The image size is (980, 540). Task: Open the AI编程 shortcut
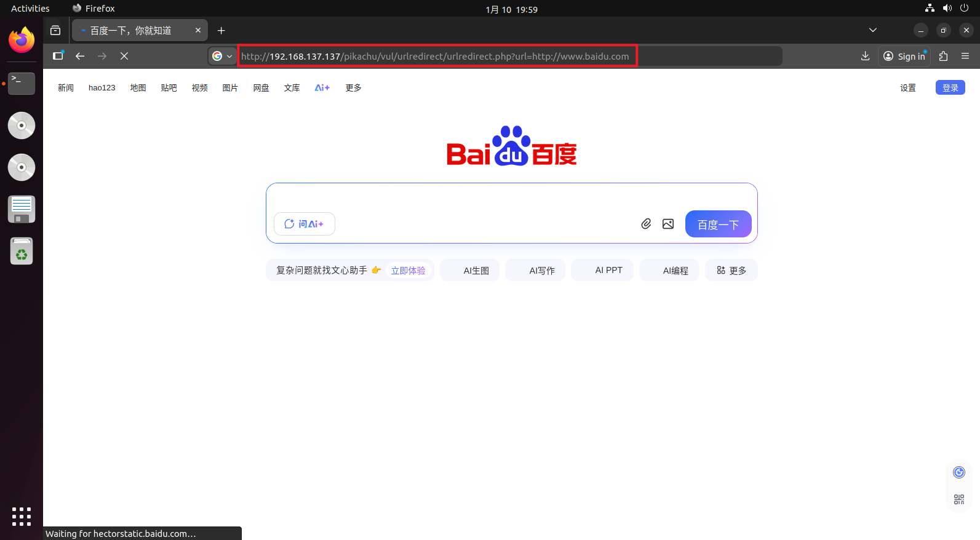pos(669,270)
